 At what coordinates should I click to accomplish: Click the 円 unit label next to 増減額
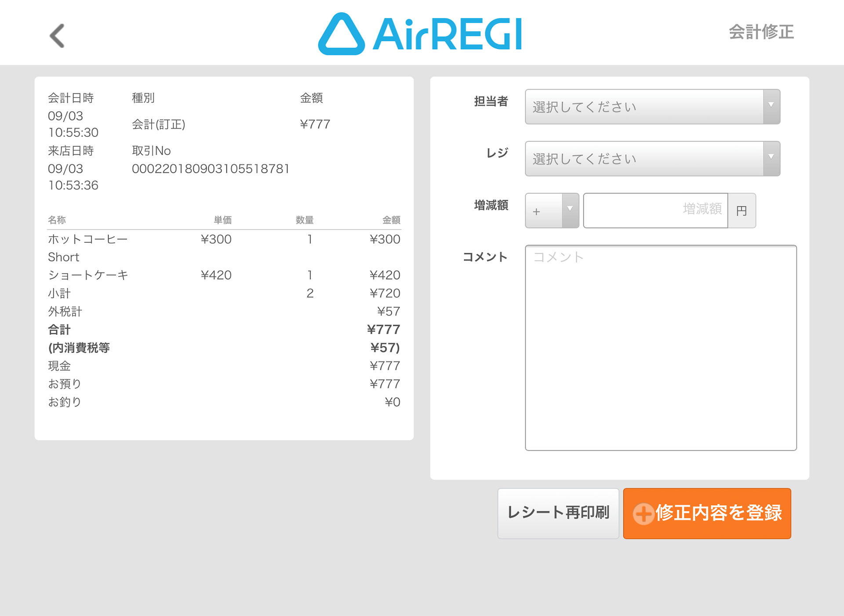click(742, 211)
